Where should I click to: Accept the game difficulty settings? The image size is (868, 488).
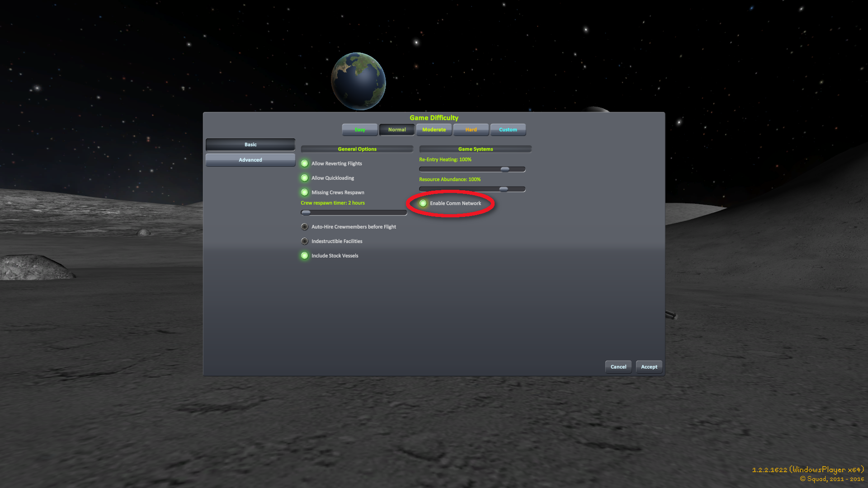649,367
